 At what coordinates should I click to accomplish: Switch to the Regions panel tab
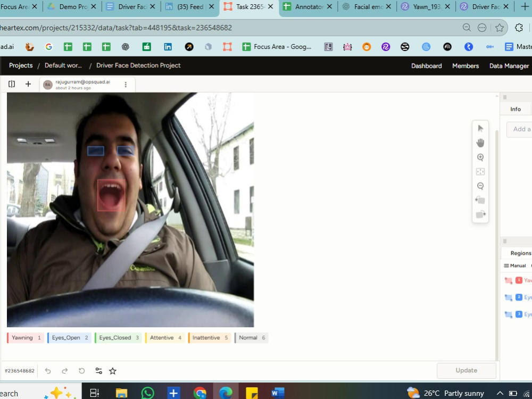pos(520,253)
